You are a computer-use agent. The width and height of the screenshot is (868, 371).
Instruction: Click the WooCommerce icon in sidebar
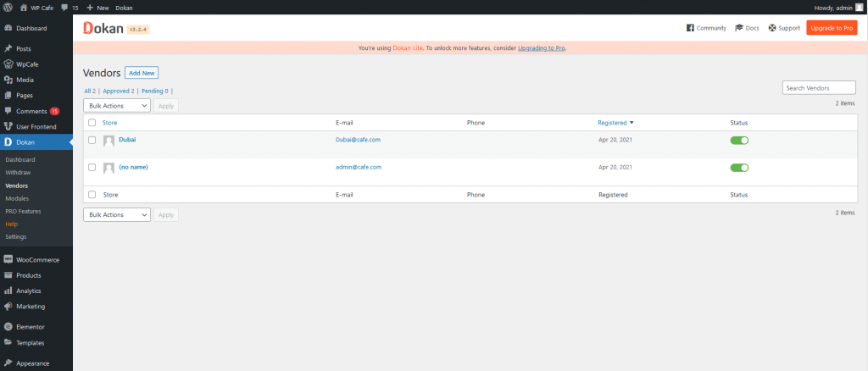(x=8, y=259)
